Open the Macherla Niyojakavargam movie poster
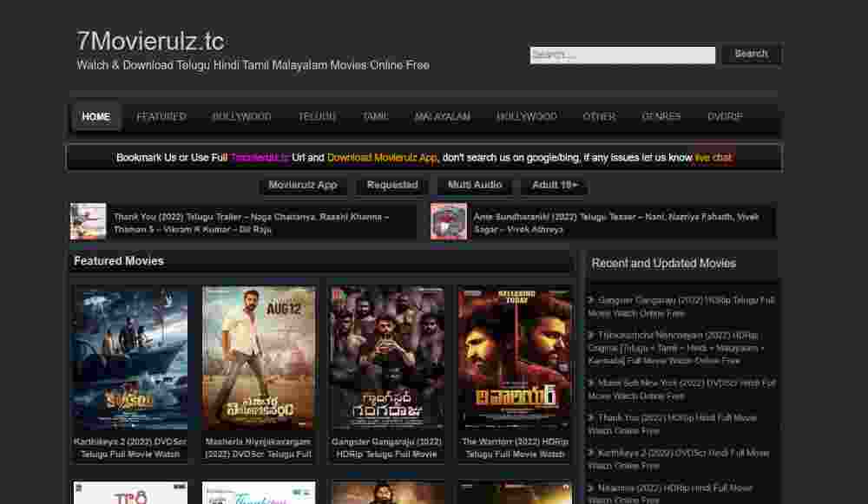This screenshot has height=504, width=868. [259, 357]
